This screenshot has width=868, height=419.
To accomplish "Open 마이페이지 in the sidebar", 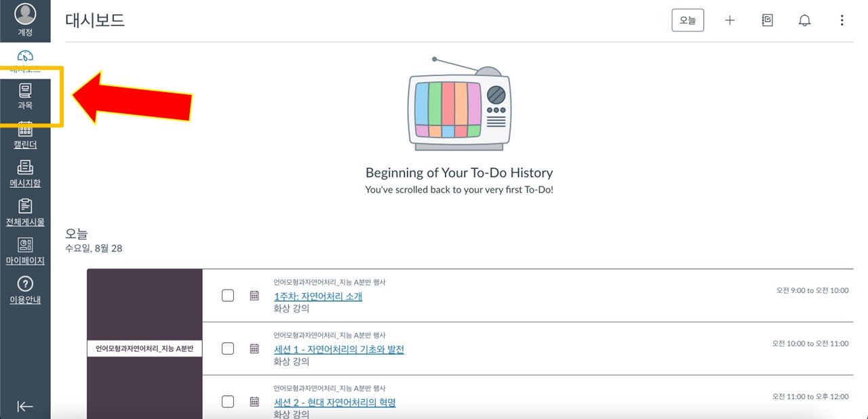I will [25, 251].
